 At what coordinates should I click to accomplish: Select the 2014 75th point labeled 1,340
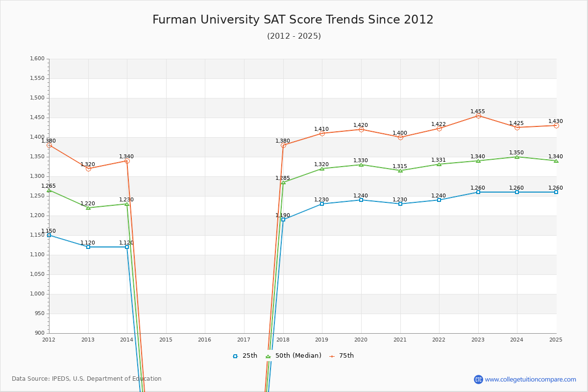tap(127, 161)
